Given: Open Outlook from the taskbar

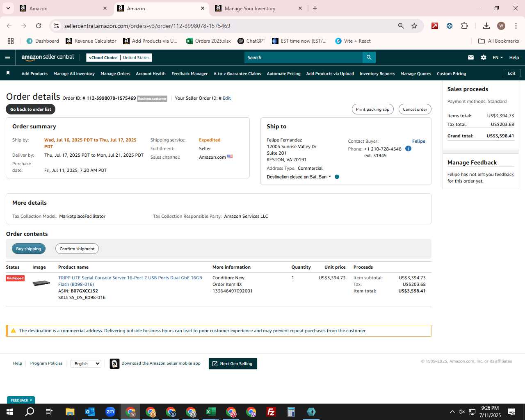Looking at the screenshot, I should point(90,412).
